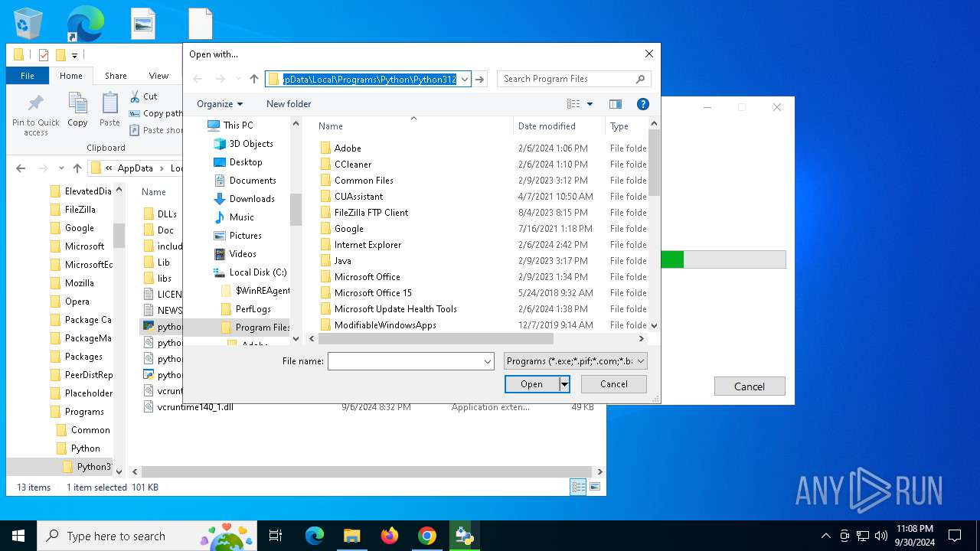Image resolution: width=980 pixels, height=551 pixels.
Task: Click the green progress bar in background window
Action: pos(671,259)
